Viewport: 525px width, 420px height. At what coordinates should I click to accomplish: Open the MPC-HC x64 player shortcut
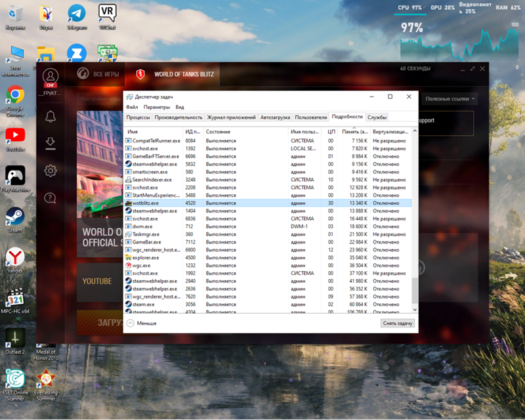[x=15, y=301]
